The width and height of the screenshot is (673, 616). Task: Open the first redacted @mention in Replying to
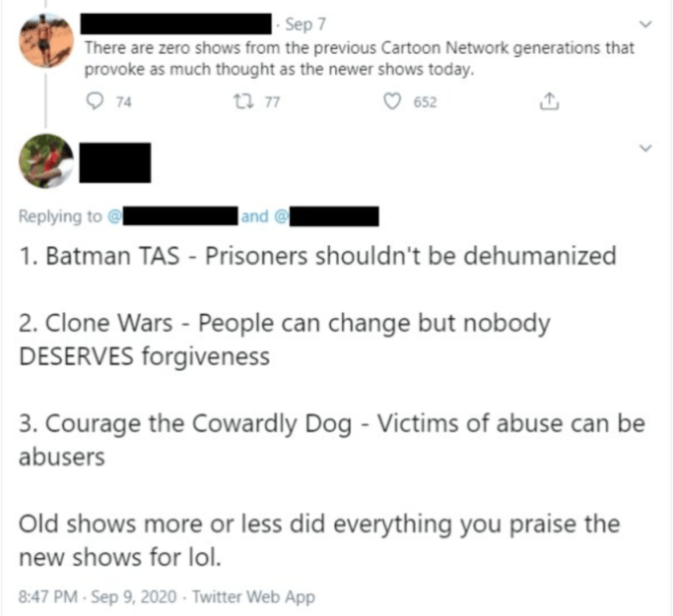172,216
